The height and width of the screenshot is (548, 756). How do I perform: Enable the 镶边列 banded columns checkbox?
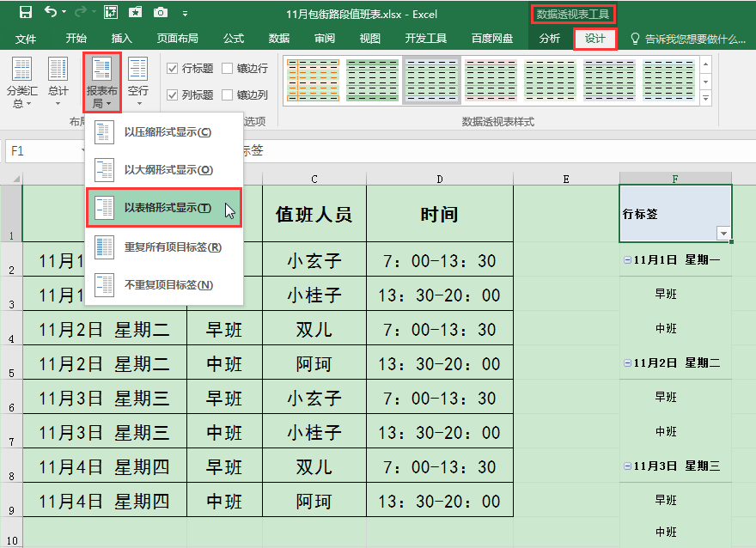pyautogui.click(x=228, y=95)
